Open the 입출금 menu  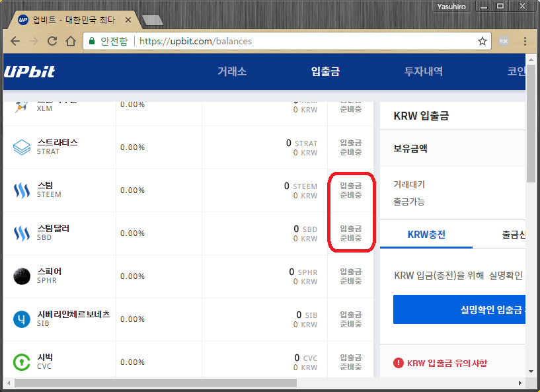point(325,71)
